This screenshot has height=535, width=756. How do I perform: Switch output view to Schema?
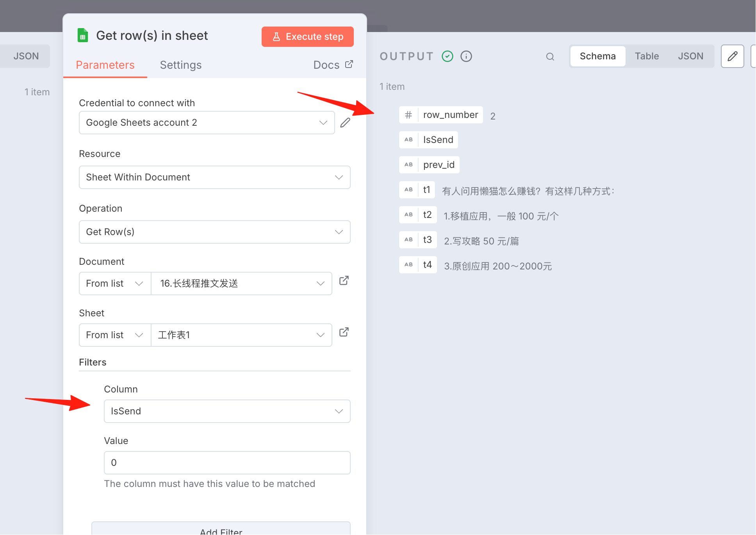tap(598, 56)
